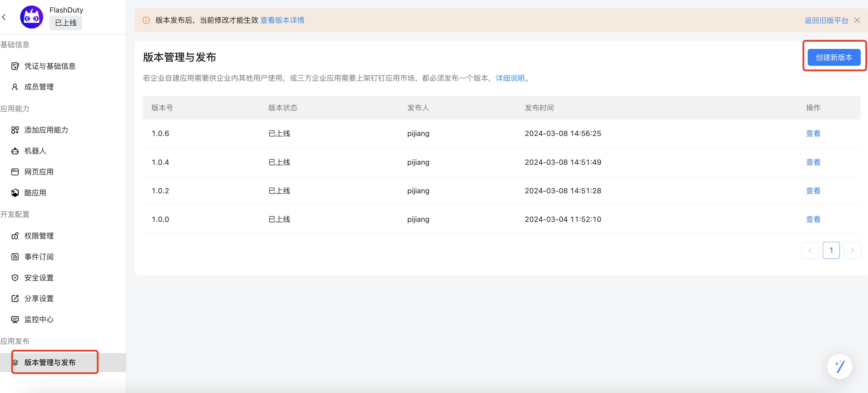Click the 版本状态 column header

(283, 108)
